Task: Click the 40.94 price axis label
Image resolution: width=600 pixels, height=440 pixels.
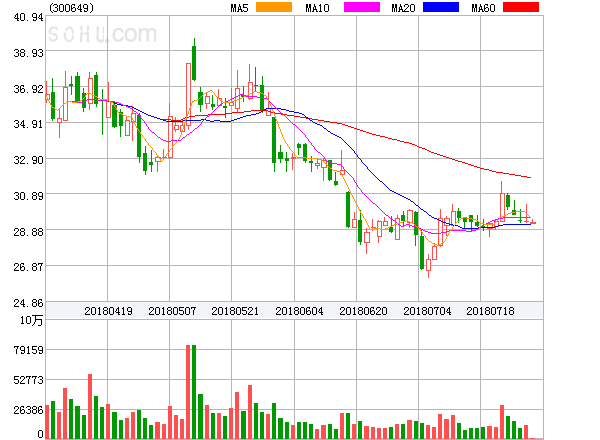Action: click(28, 17)
